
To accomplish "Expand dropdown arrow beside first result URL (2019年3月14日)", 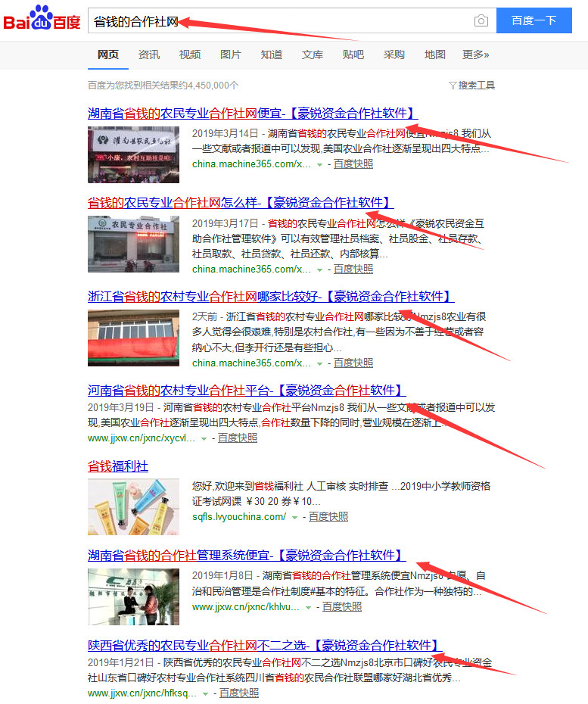I will click(319, 165).
